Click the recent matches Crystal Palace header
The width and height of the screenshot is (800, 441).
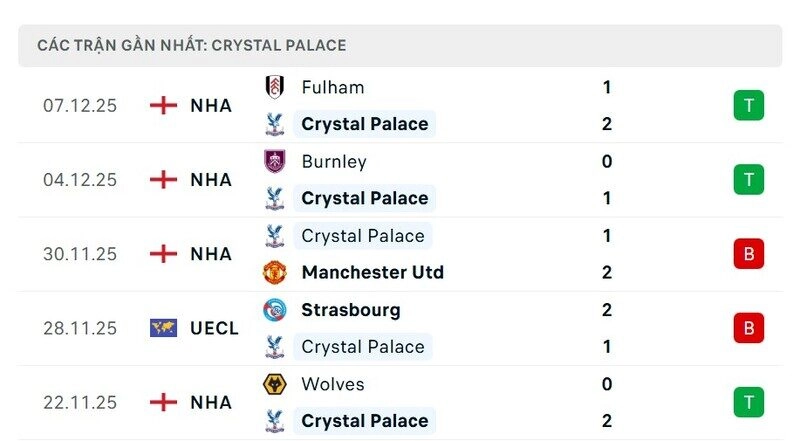click(192, 46)
